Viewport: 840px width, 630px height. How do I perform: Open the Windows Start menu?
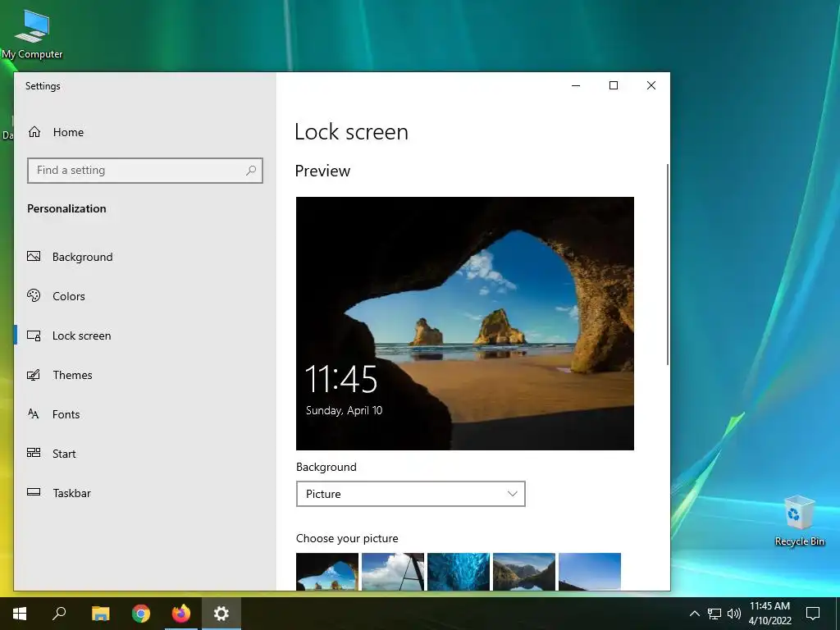[20, 614]
